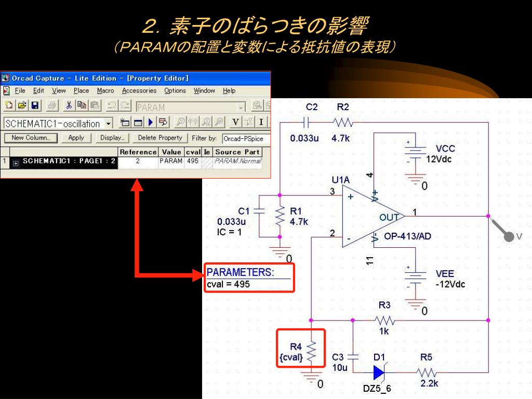Click the View simulation results icon

163,122
